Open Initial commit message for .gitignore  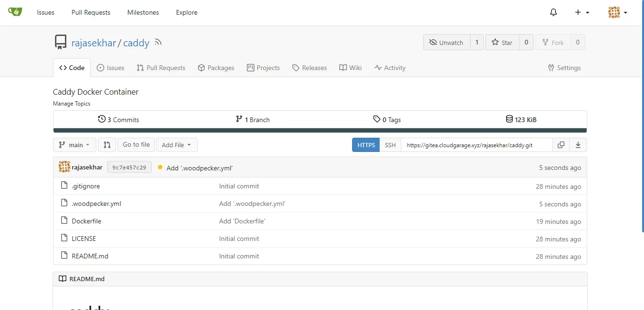click(239, 186)
